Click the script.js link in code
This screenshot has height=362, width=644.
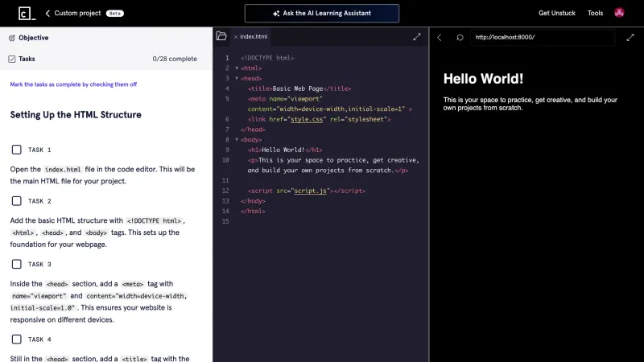point(310,191)
